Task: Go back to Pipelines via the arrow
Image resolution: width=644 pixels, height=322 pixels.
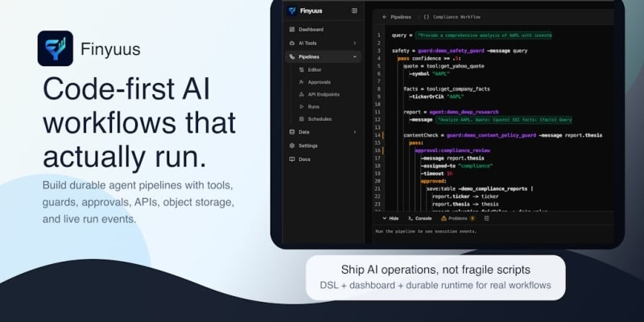Action: click(385, 17)
